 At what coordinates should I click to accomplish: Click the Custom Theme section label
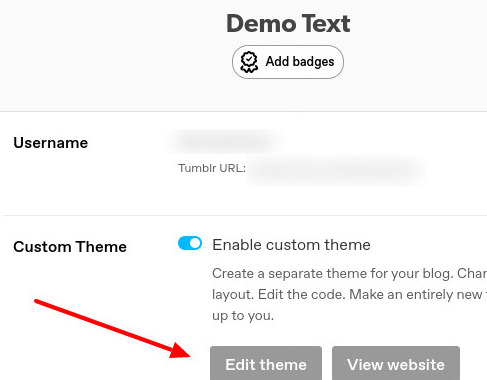tap(70, 247)
